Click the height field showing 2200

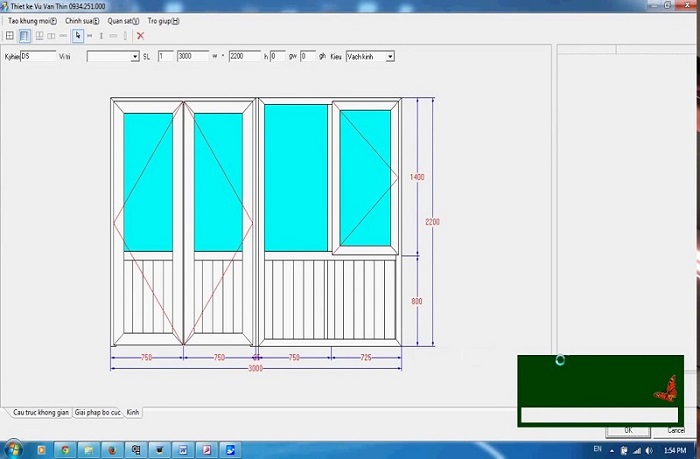coord(245,56)
